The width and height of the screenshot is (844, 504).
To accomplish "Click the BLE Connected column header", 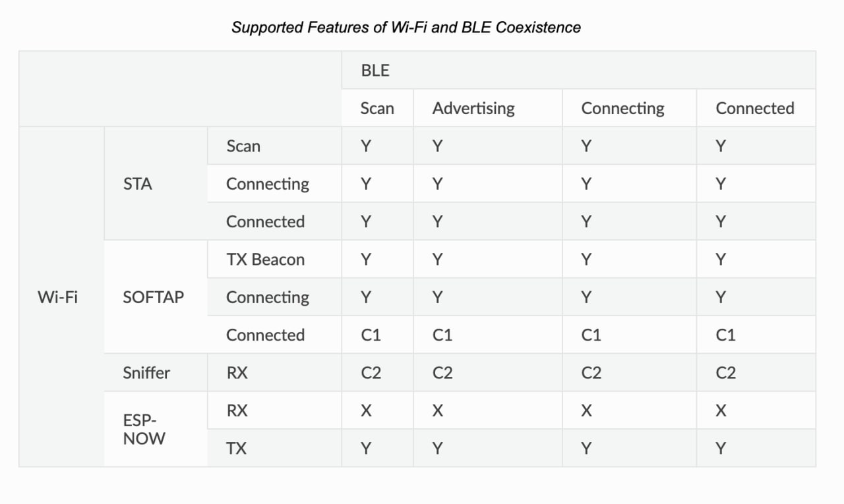I will 754,109.
